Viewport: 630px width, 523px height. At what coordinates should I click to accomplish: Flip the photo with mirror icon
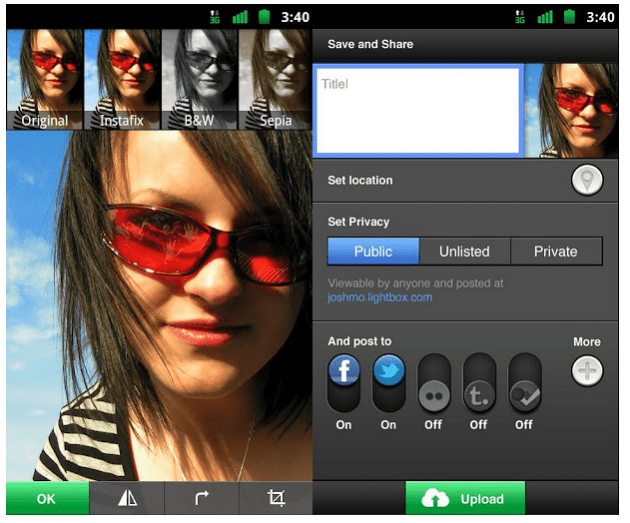(x=127, y=498)
